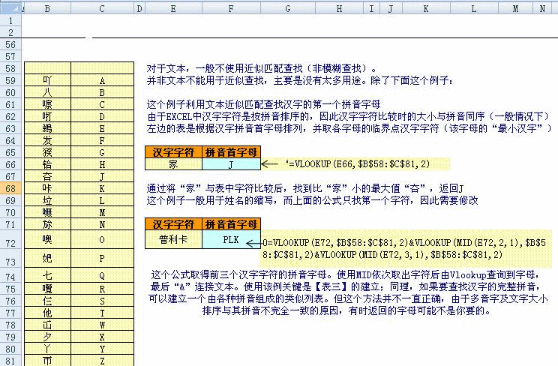Select the VLOOKUP formula note beside row 66
Viewport: 558px width, 366px height.
(x=359, y=164)
